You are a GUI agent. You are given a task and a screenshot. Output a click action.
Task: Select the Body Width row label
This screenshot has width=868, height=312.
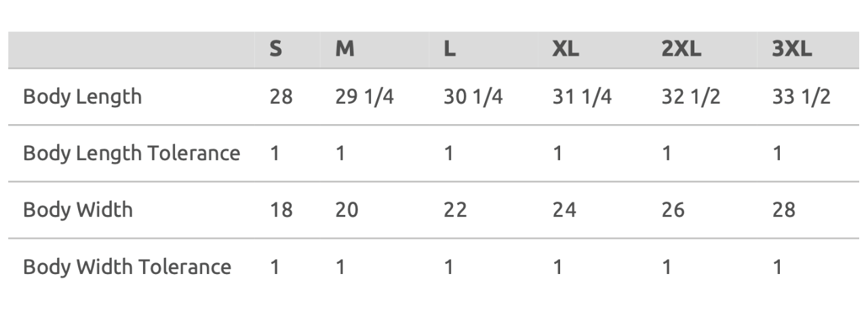point(78,210)
